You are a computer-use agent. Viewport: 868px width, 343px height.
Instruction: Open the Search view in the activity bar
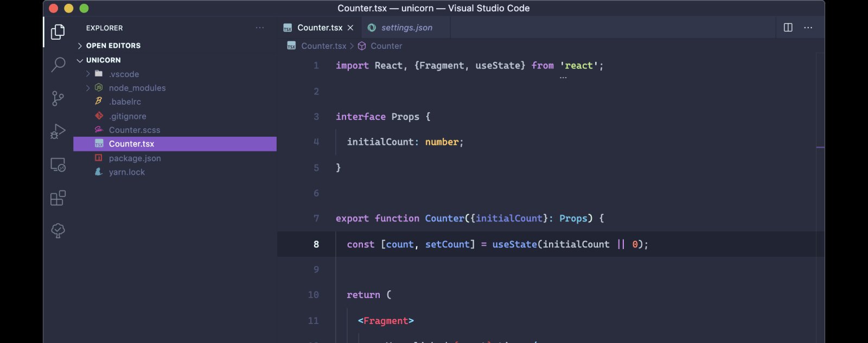pyautogui.click(x=58, y=65)
